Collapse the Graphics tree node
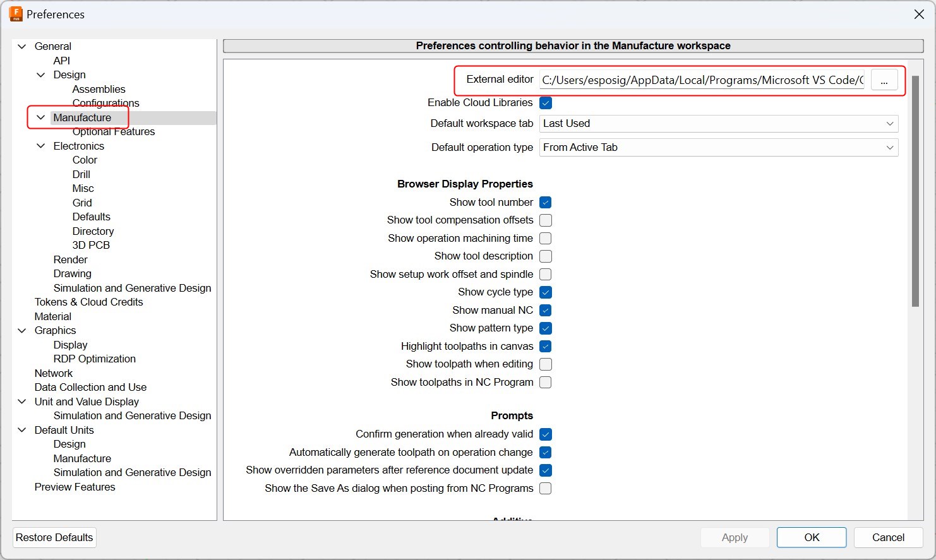Viewport: 936px width, 560px height. coord(22,330)
